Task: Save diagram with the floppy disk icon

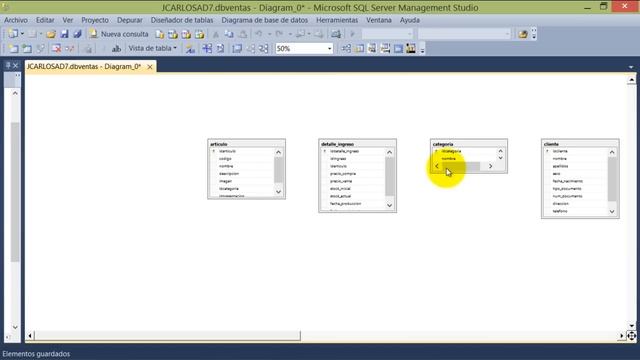Action: (x=64, y=34)
